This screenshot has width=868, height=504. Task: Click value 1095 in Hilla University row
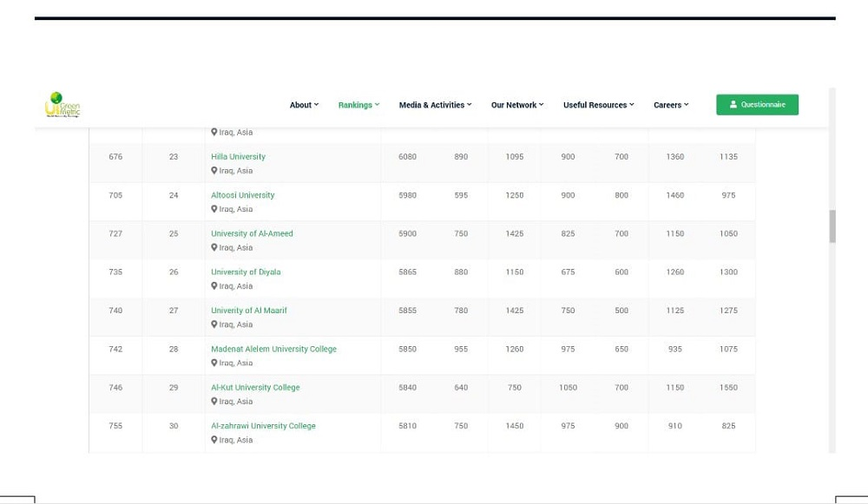pos(514,156)
